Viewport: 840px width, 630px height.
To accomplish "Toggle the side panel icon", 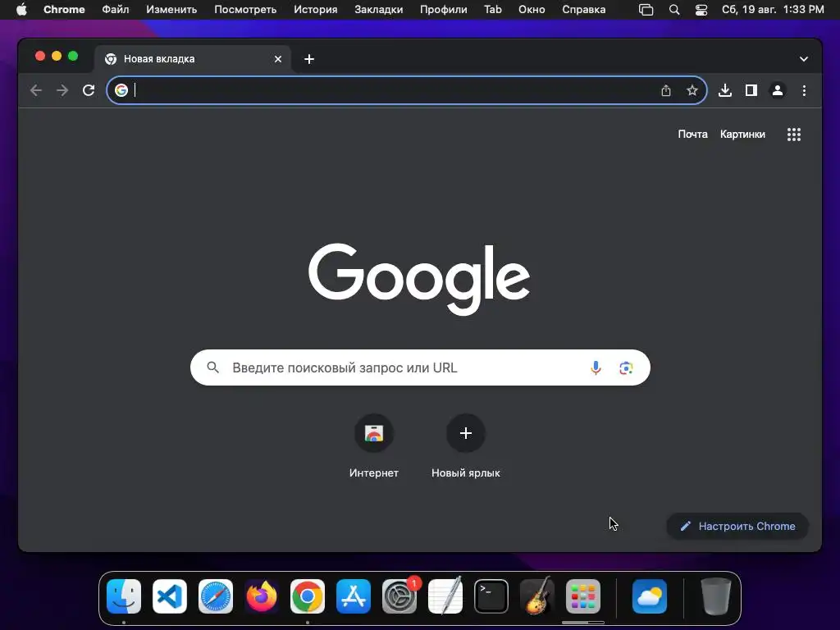I will click(x=751, y=90).
